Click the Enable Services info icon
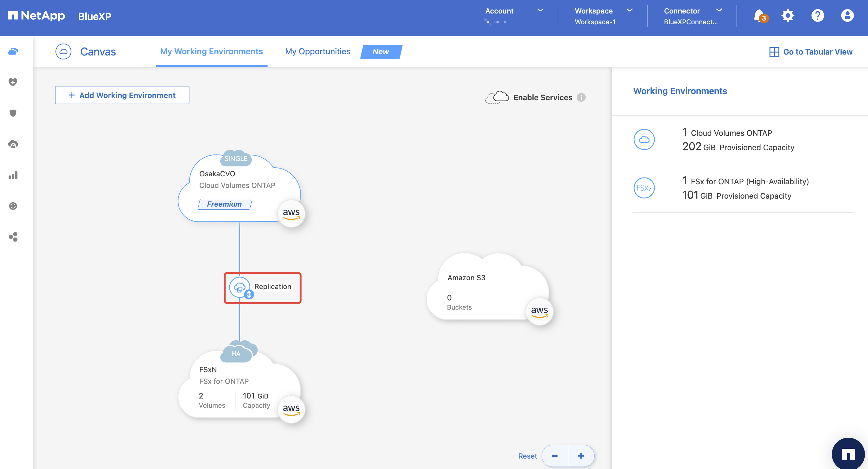This screenshot has width=868, height=469. pos(581,97)
